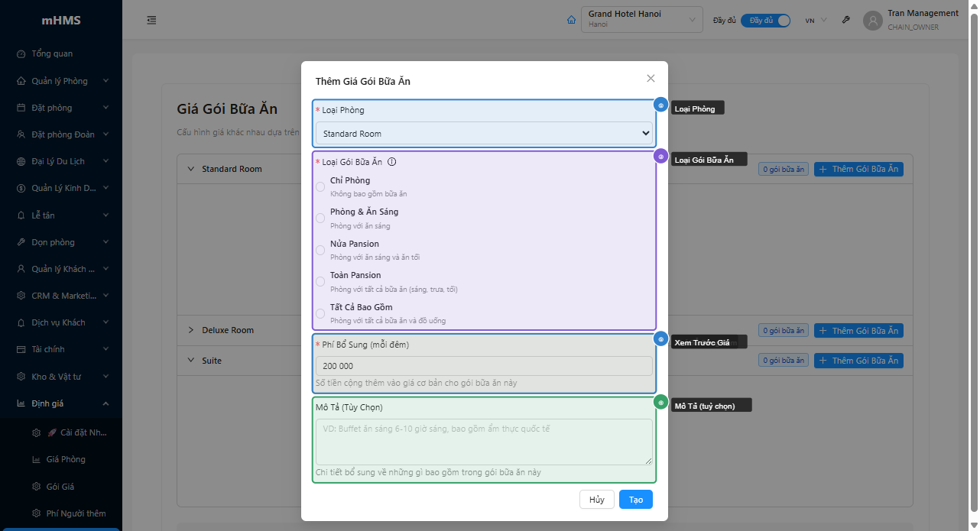
Task: Expand the Deluxe Room section
Action: (x=191, y=331)
